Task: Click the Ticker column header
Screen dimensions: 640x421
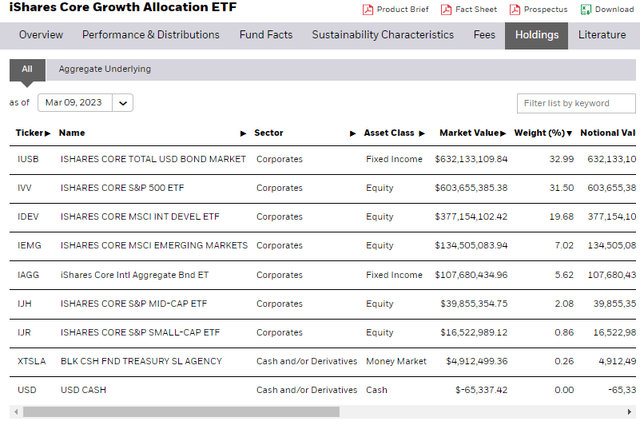Action: tap(29, 133)
